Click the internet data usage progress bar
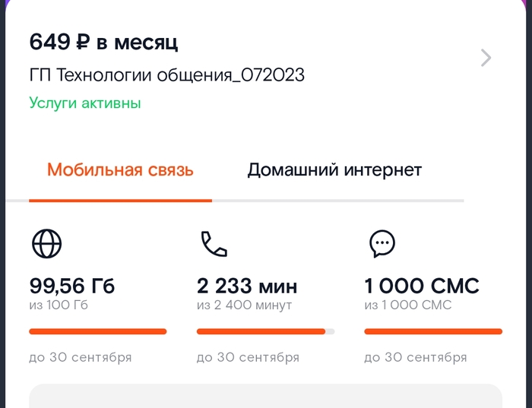 pos(97,331)
